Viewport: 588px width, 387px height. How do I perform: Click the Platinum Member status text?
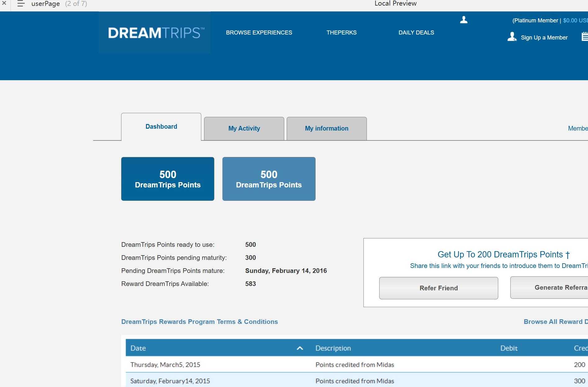[x=536, y=21]
